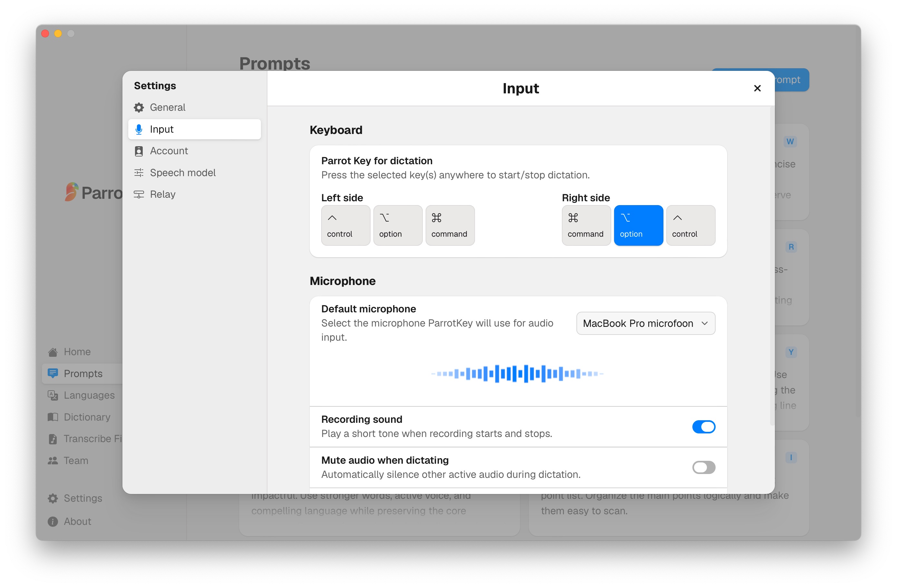Click About info icon in sidebar

point(53,522)
